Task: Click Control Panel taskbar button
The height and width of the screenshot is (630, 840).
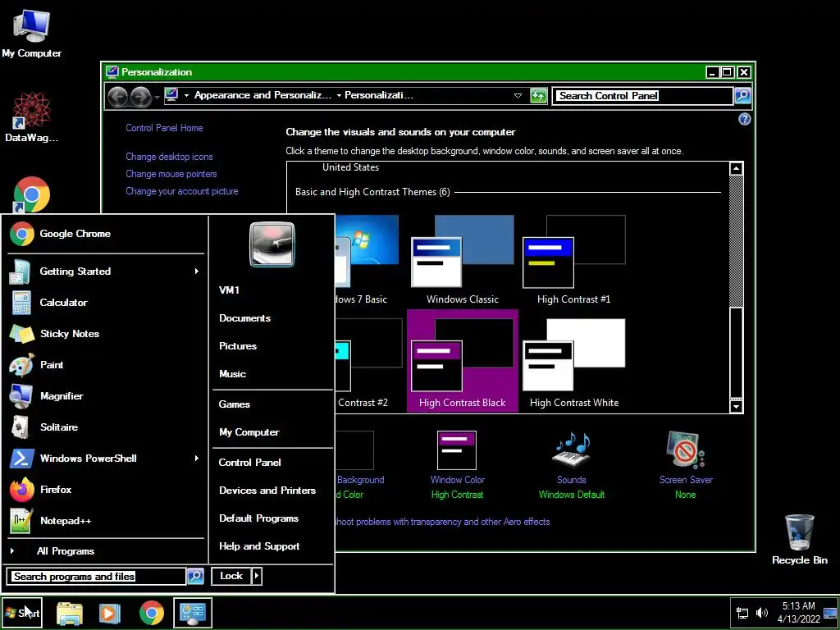Action: [193, 613]
